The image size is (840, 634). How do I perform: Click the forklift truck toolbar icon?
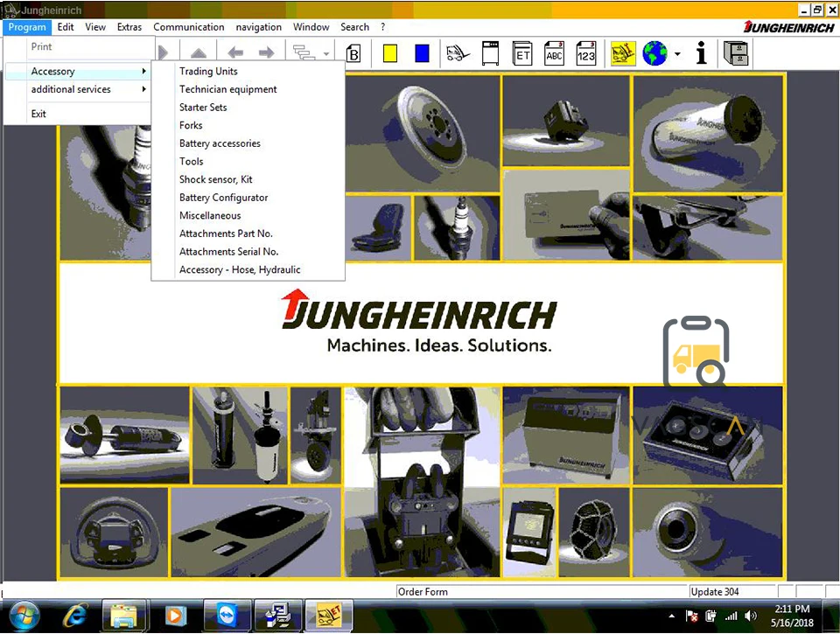(x=458, y=53)
